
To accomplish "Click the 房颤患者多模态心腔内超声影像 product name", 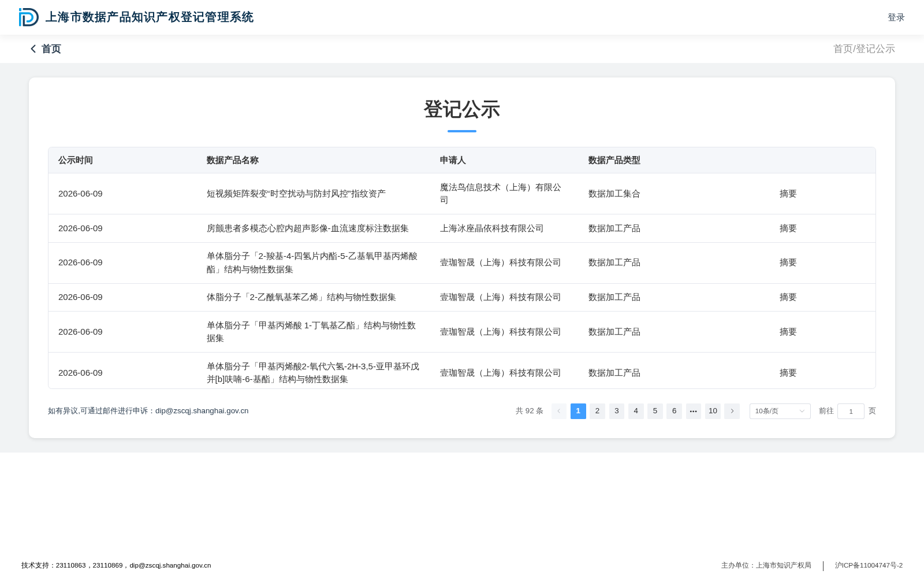I will click(x=308, y=228).
